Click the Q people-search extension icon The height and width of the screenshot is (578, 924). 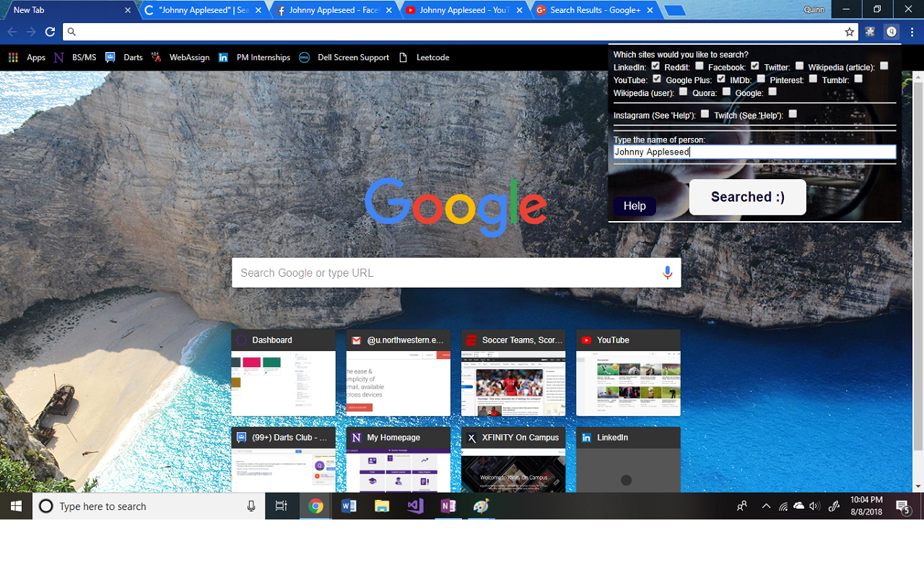pyautogui.click(x=892, y=32)
